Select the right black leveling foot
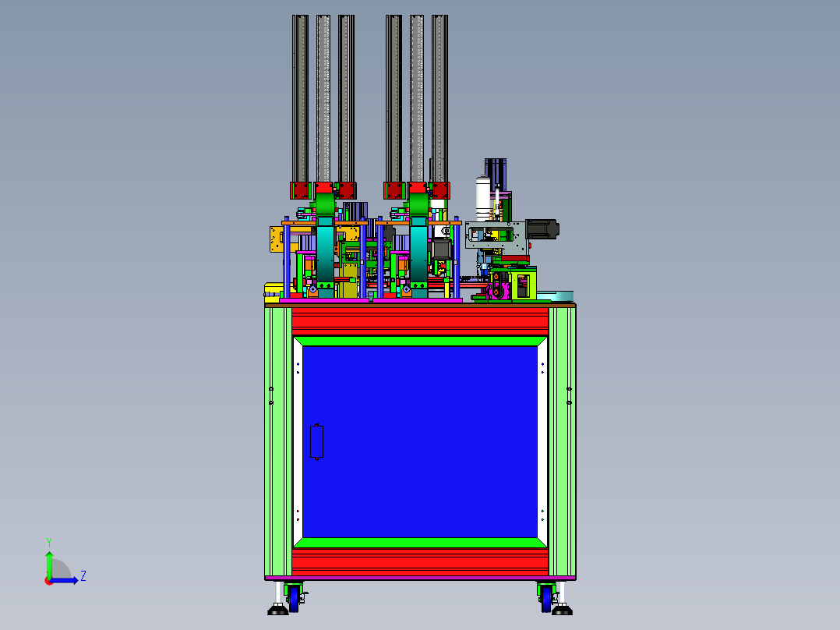Image resolution: width=840 pixels, height=630 pixels. pos(562,609)
